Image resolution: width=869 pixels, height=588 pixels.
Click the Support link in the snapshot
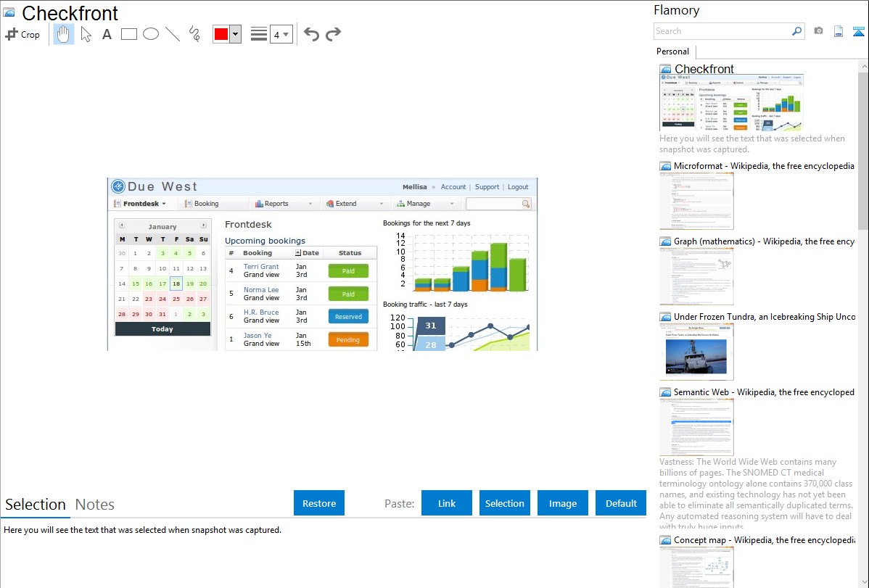(487, 187)
